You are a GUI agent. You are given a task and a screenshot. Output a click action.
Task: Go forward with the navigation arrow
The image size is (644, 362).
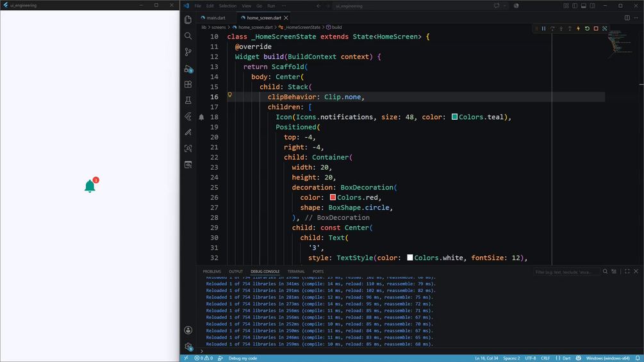coord(327,6)
